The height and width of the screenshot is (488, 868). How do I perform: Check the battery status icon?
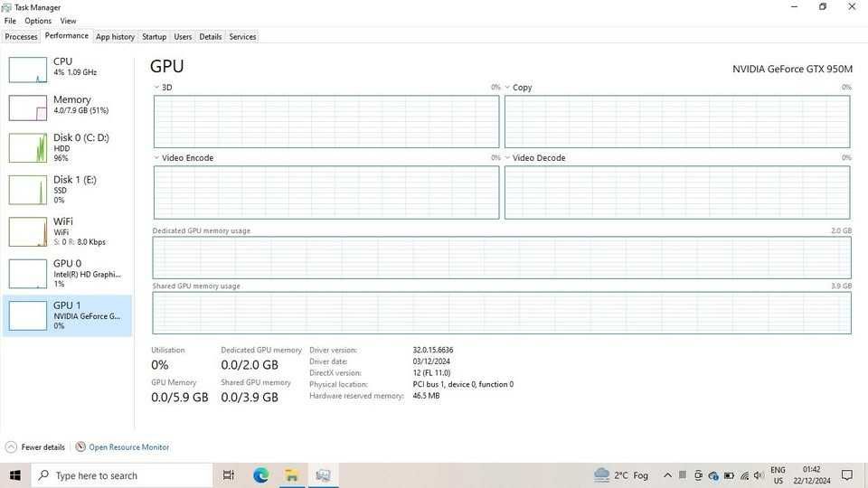point(729,475)
